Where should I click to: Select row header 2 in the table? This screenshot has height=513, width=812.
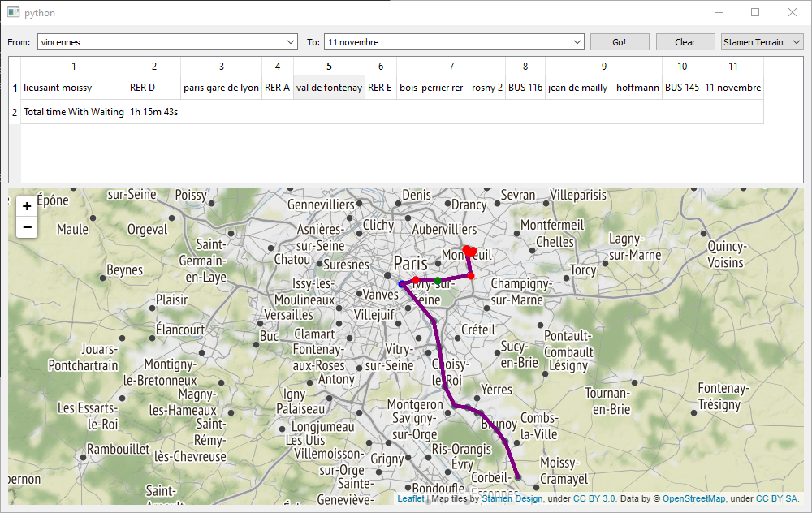(x=15, y=112)
